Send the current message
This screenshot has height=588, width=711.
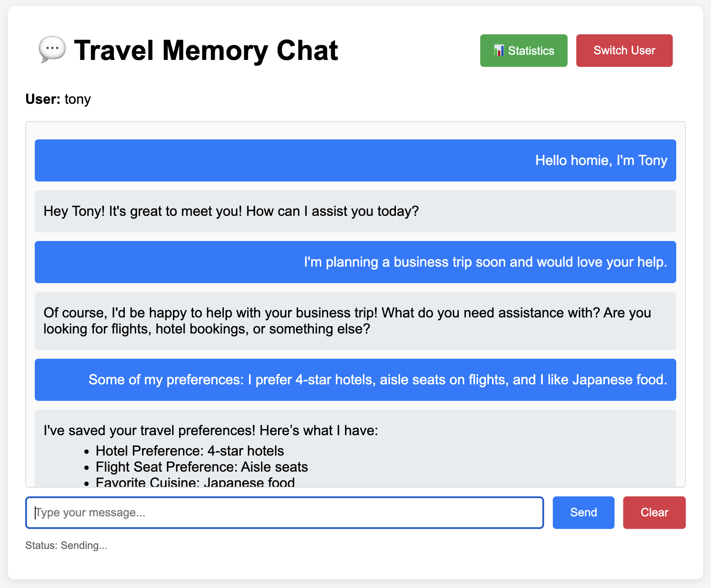tap(583, 512)
